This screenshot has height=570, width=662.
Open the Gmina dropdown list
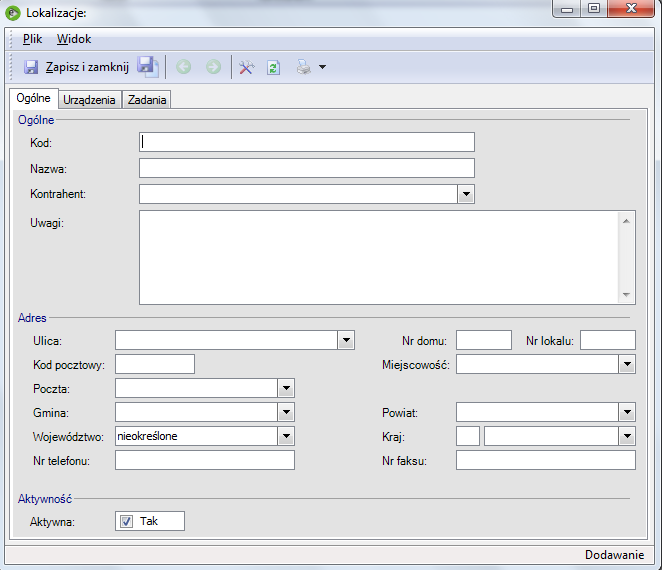pyautogui.click(x=286, y=412)
